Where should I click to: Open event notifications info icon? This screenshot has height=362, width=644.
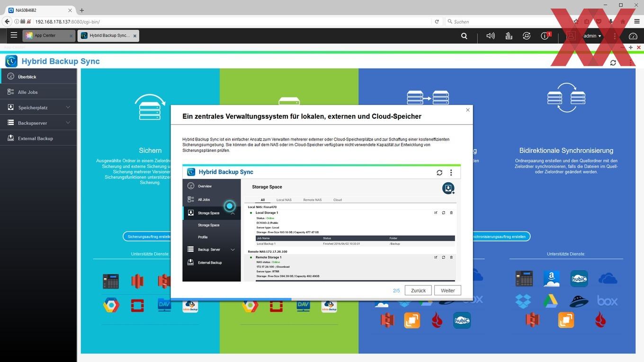point(545,36)
